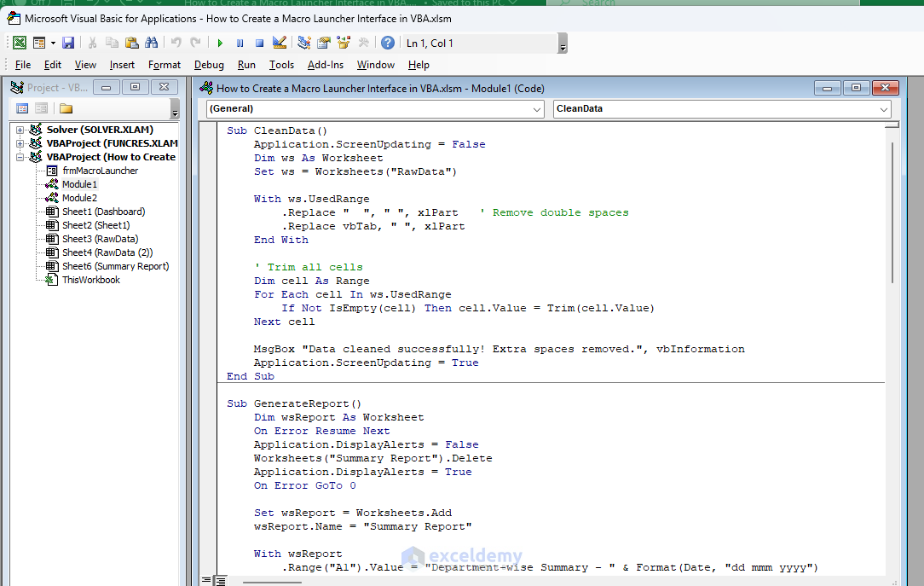Viewport: 924px width, 586px height.
Task: Click View Code icon in Project pane
Action: tap(22, 108)
